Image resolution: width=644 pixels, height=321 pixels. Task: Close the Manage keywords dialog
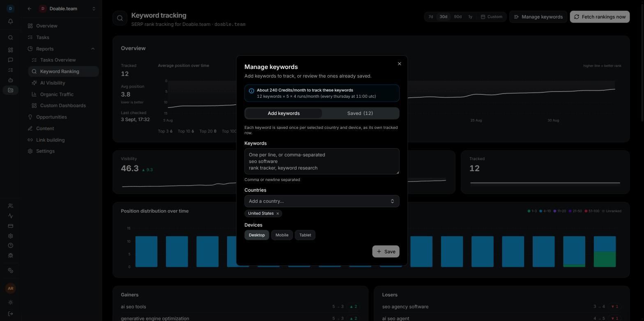399,64
